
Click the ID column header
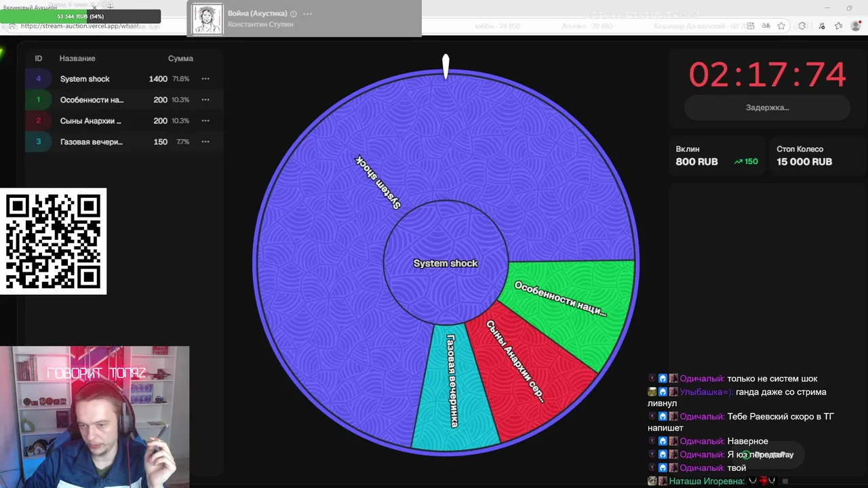click(x=39, y=58)
